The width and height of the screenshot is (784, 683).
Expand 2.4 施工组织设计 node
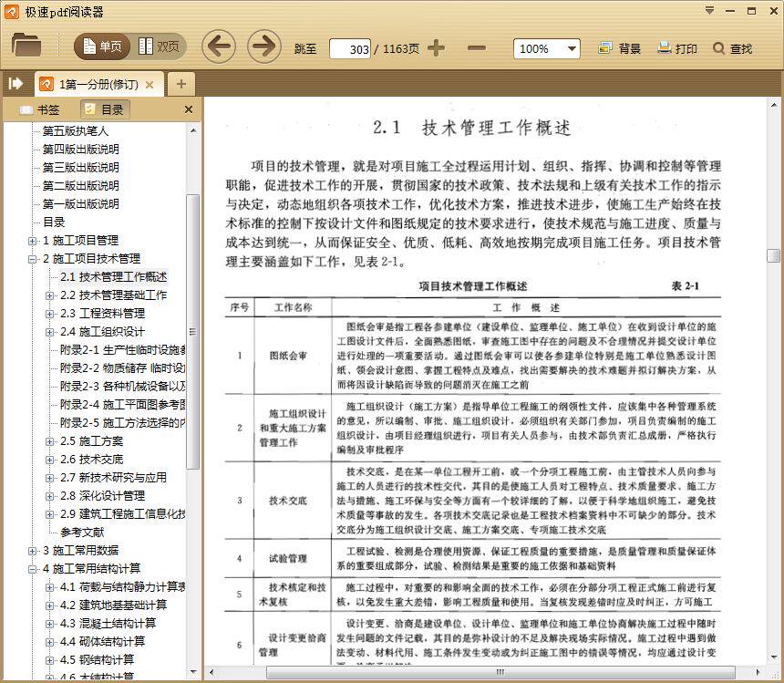click(x=49, y=332)
